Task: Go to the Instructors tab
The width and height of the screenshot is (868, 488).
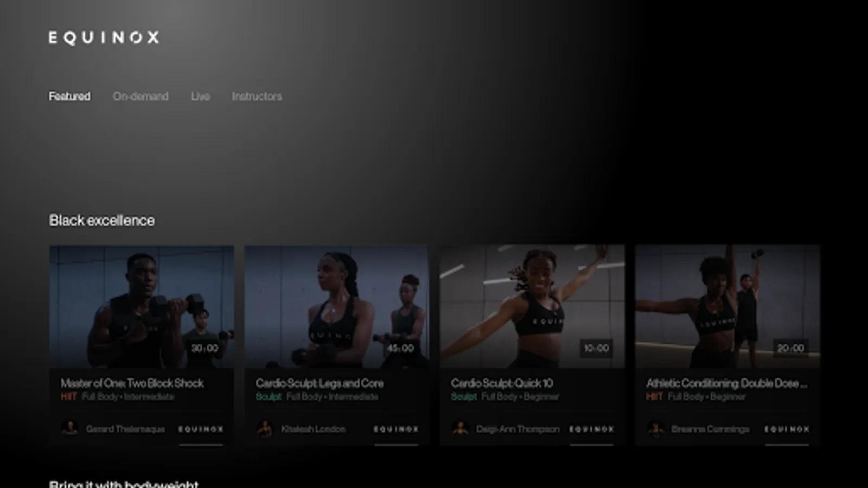Action: click(x=257, y=96)
